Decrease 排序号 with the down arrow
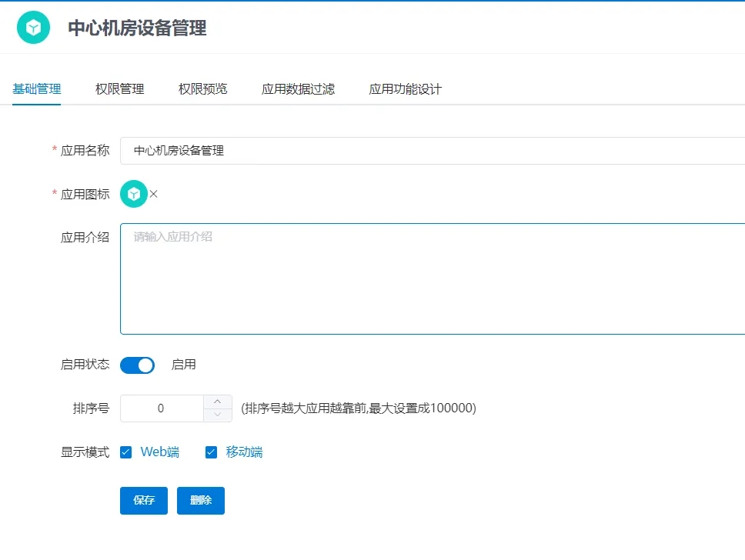Image resolution: width=745 pixels, height=560 pixels. [x=218, y=415]
